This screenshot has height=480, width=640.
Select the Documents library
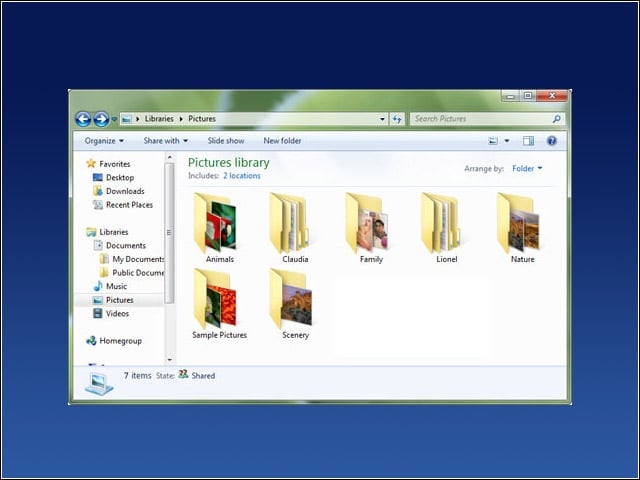(126, 245)
